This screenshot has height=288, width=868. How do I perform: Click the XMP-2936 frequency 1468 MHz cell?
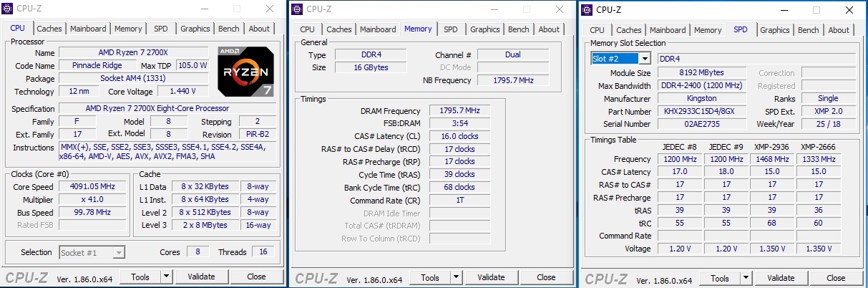(771, 159)
